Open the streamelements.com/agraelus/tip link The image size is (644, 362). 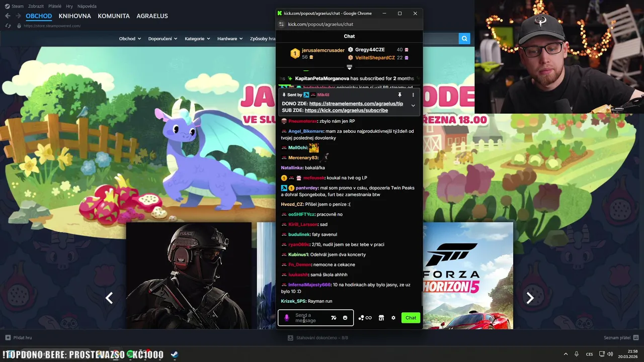click(x=356, y=104)
